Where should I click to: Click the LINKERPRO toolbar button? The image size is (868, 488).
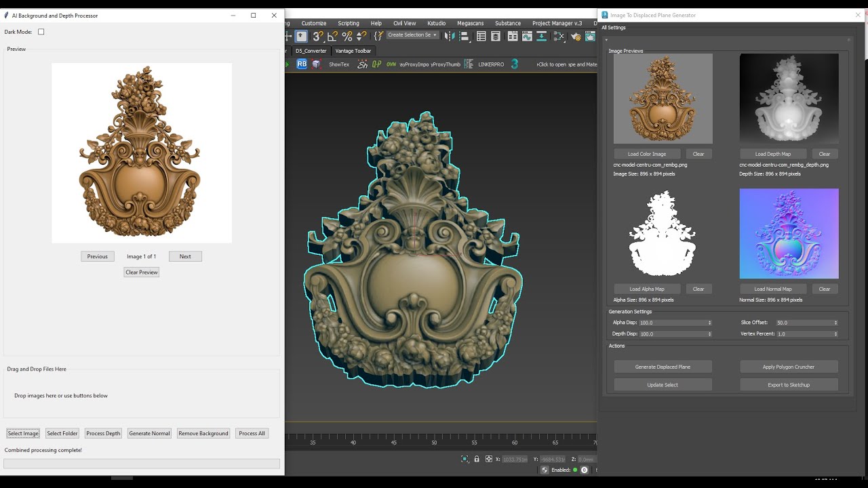coord(491,64)
